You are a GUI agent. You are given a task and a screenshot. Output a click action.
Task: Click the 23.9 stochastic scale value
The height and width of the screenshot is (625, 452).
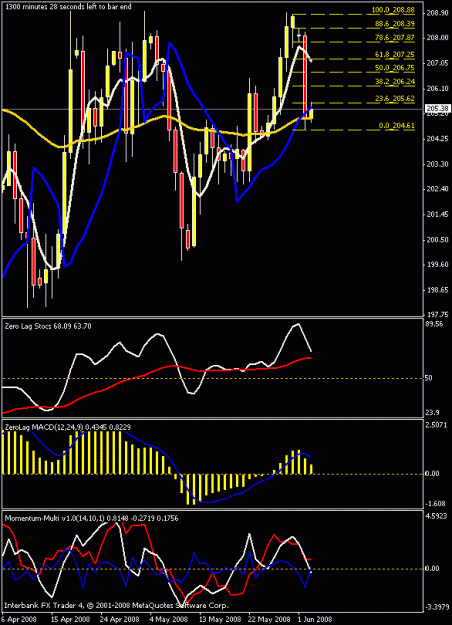[x=432, y=413]
